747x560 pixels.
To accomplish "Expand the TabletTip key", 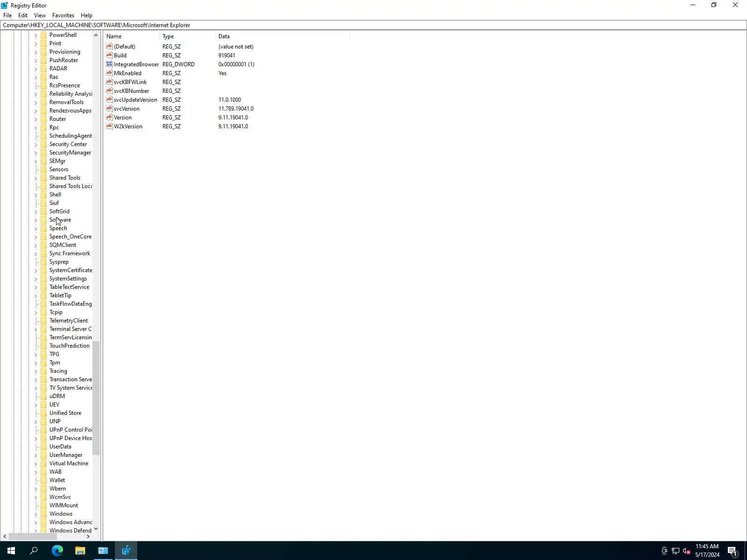I will (35, 295).
